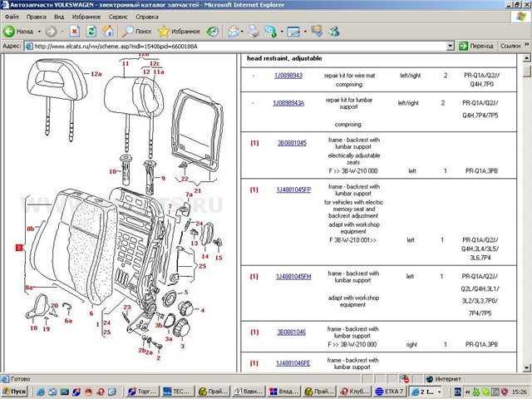Screen dimensions: 532x399
Task: Open the address bar history dropdown
Action: pyautogui.click(x=451, y=46)
